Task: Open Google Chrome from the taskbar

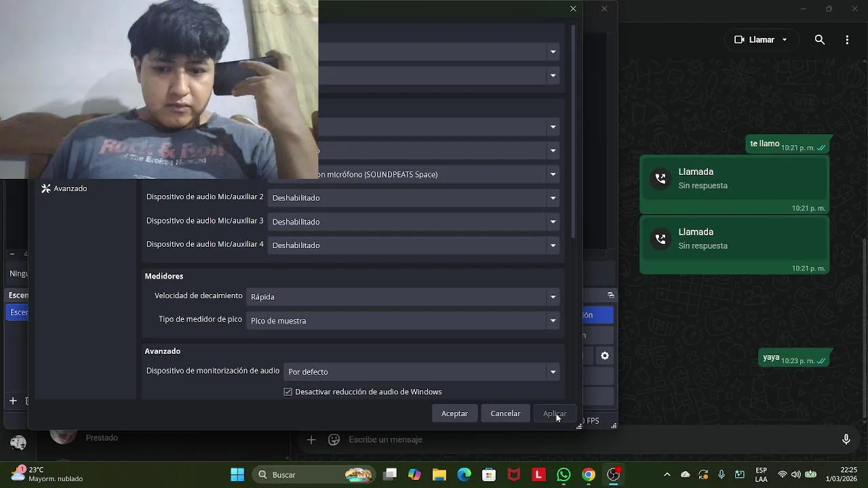Action: [x=589, y=474]
